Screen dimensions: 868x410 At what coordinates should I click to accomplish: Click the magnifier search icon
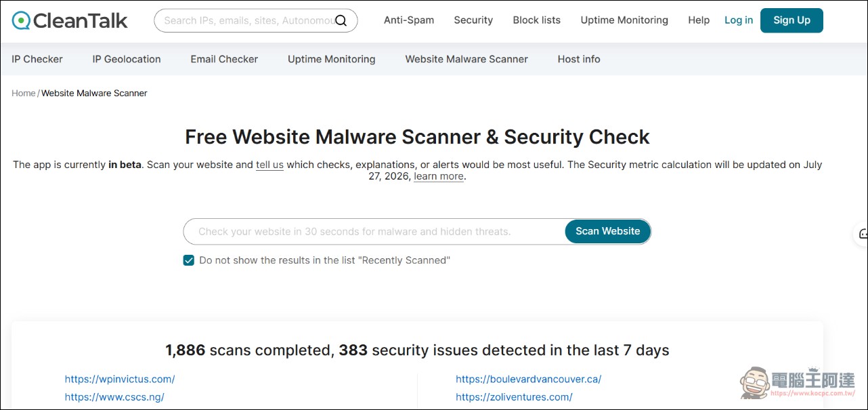click(341, 21)
